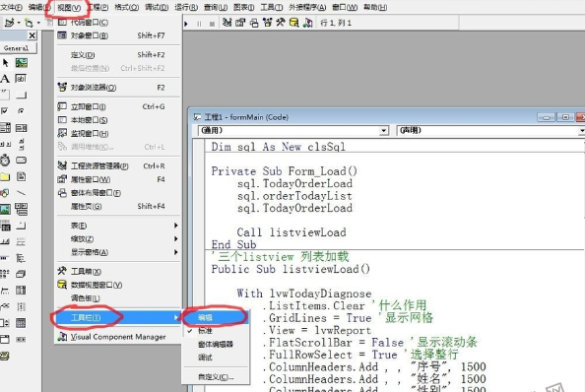
Task: Open the (通用) object dropdown
Action: pos(384,131)
